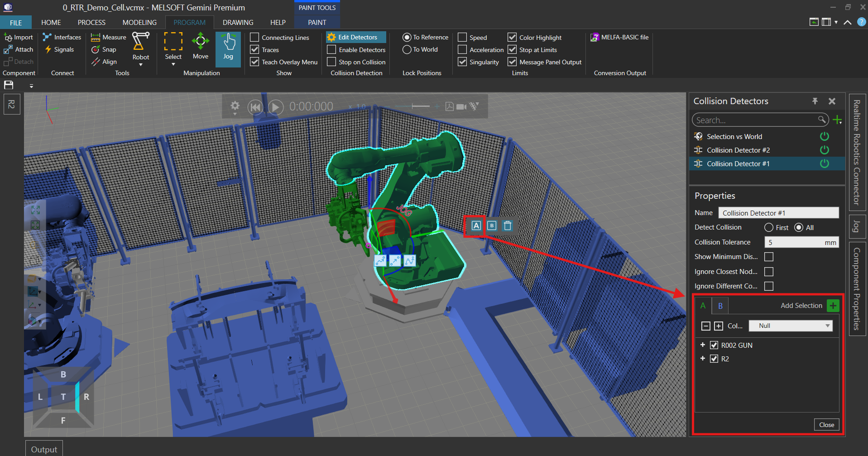This screenshot has width=868, height=456.
Task: Open the Signals connect tool
Action: coord(59,49)
